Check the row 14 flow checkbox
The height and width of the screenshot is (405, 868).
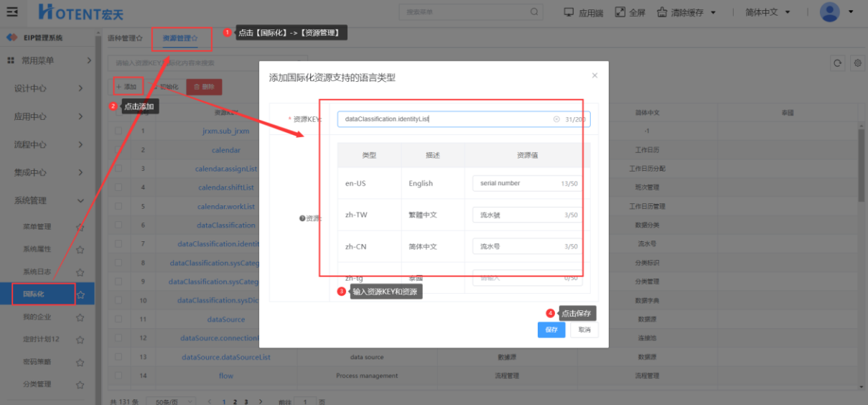point(119,375)
